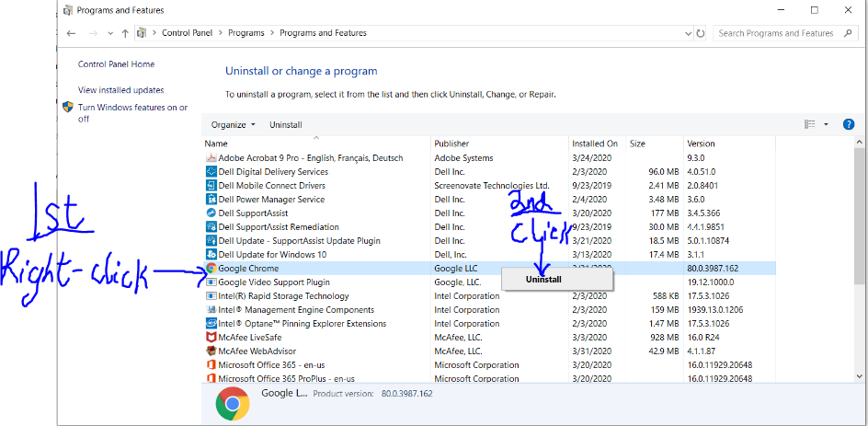This screenshot has width=868, height=426.
Task: Expand the address bar history dropdown
Action: click(x=688, y=33)
